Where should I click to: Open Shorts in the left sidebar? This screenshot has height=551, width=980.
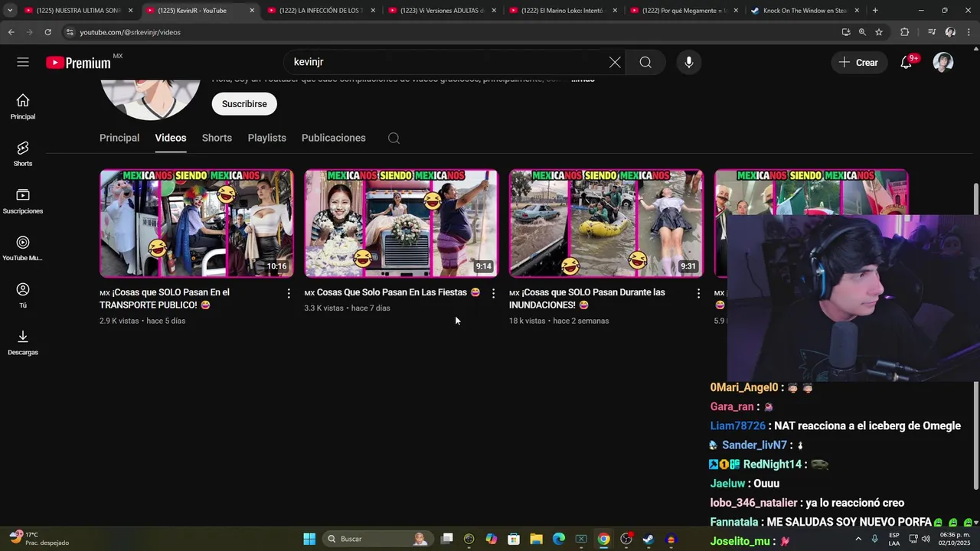pyautogui.click(x=23, y=153)
